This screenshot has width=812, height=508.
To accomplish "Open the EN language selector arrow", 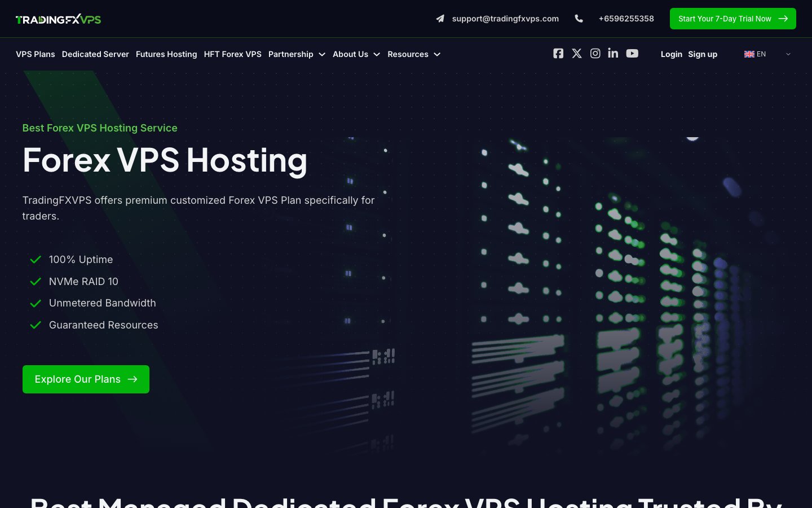I will pos(788,54).
